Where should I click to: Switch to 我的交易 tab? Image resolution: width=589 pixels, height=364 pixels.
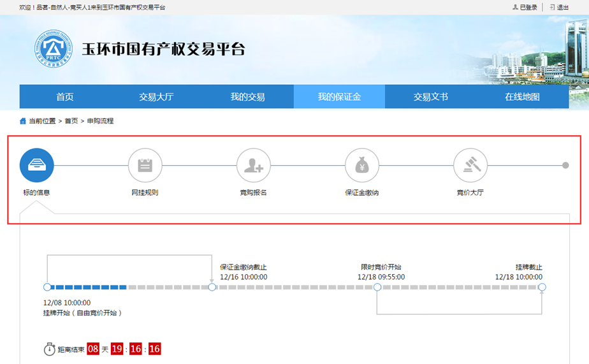pos(247,97)
